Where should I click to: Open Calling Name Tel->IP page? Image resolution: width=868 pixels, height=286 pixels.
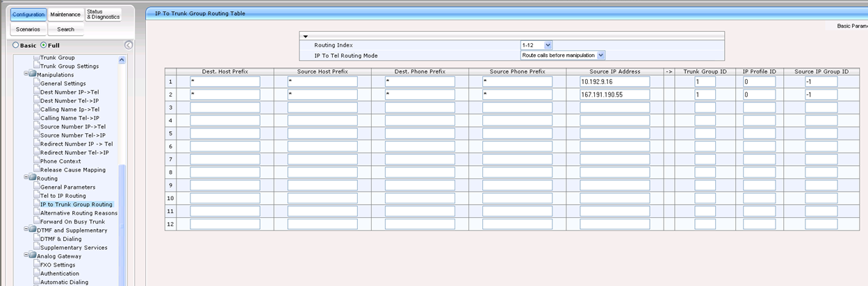69,118
